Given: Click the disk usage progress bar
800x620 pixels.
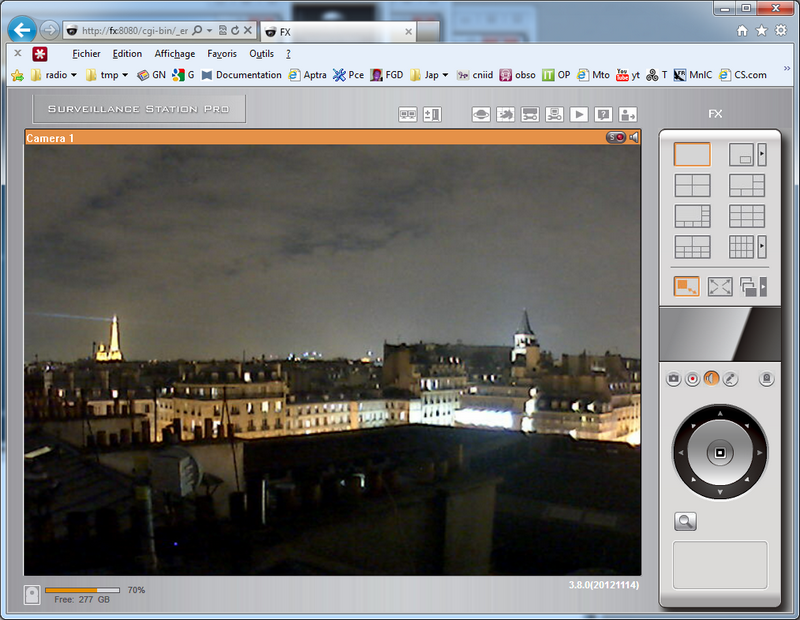Looking at the screenshot, I should (x=82, y=590).
